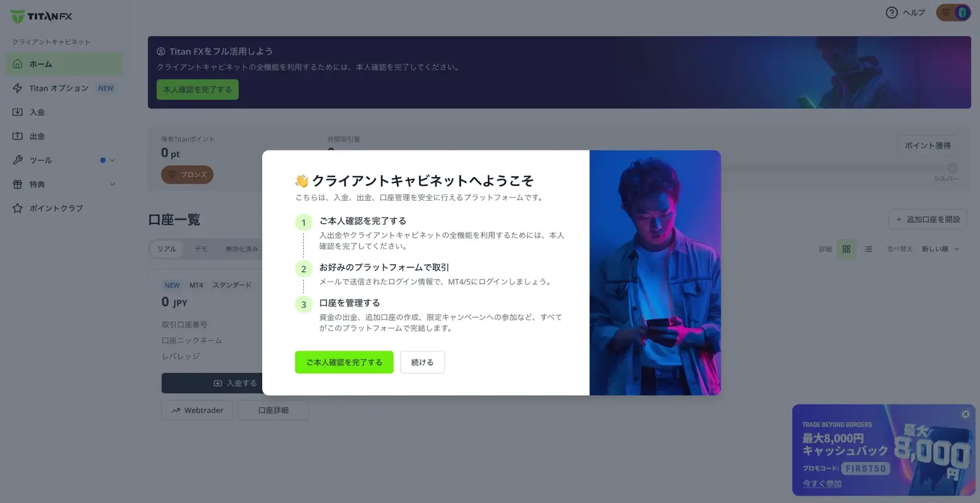The height and width of the screenshot is (503, 980).
Task: Click the 0 JPY balance
Action: click(x=175, y=302)
